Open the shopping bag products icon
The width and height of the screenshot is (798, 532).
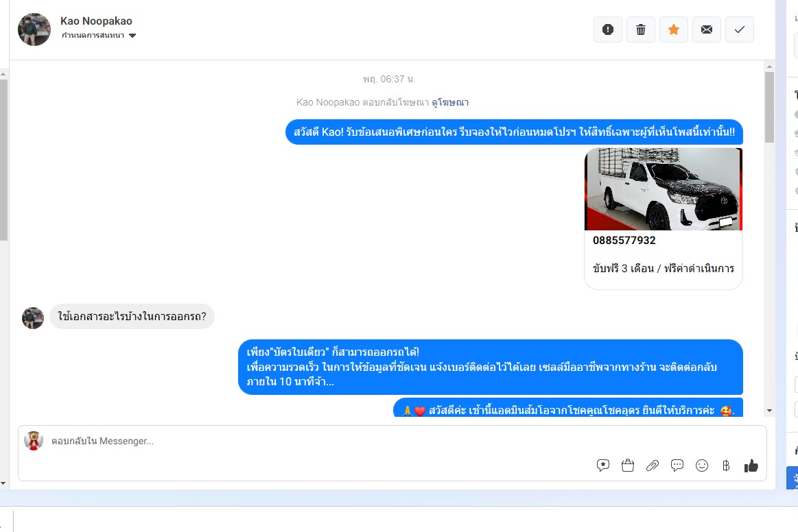[x=628, y=465]
